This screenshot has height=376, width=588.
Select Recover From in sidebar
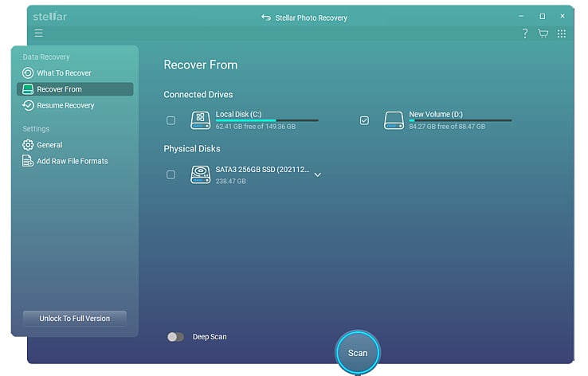[75, 89]
